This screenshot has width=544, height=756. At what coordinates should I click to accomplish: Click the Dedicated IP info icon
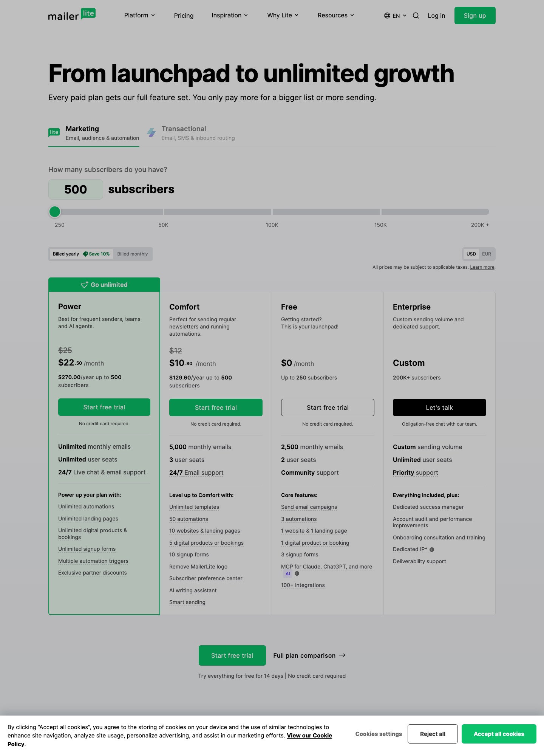tap(432, 550)
